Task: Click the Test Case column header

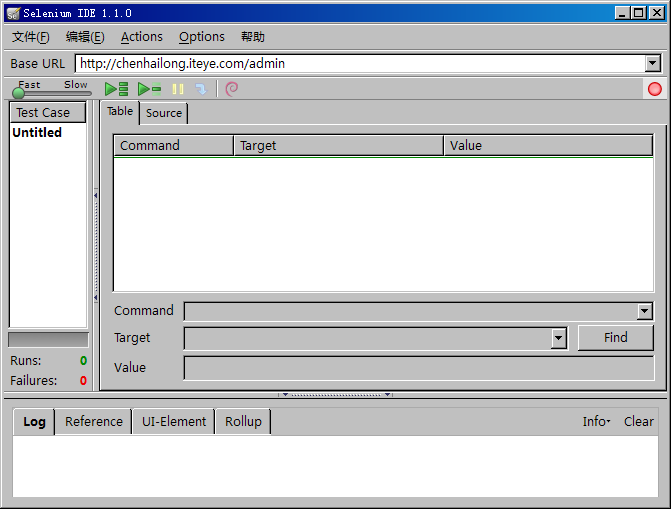Action: coord(48,113)
